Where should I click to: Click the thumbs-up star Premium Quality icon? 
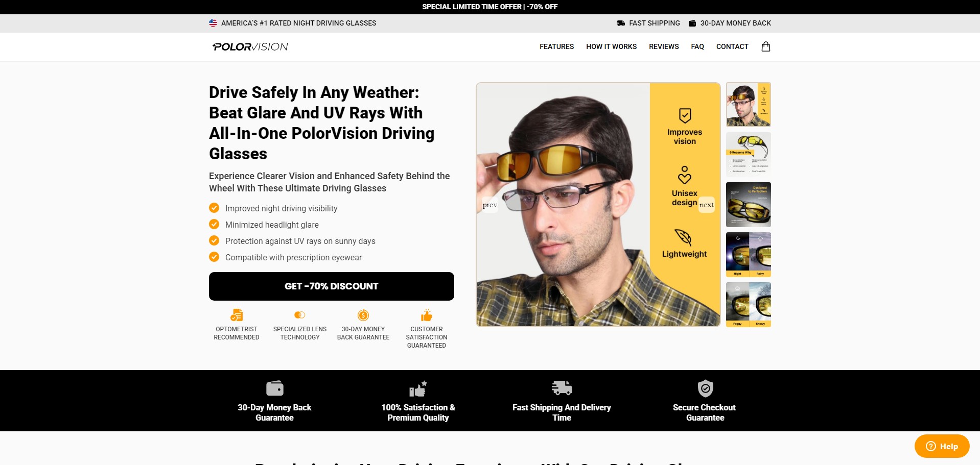[x=418, y=388]
